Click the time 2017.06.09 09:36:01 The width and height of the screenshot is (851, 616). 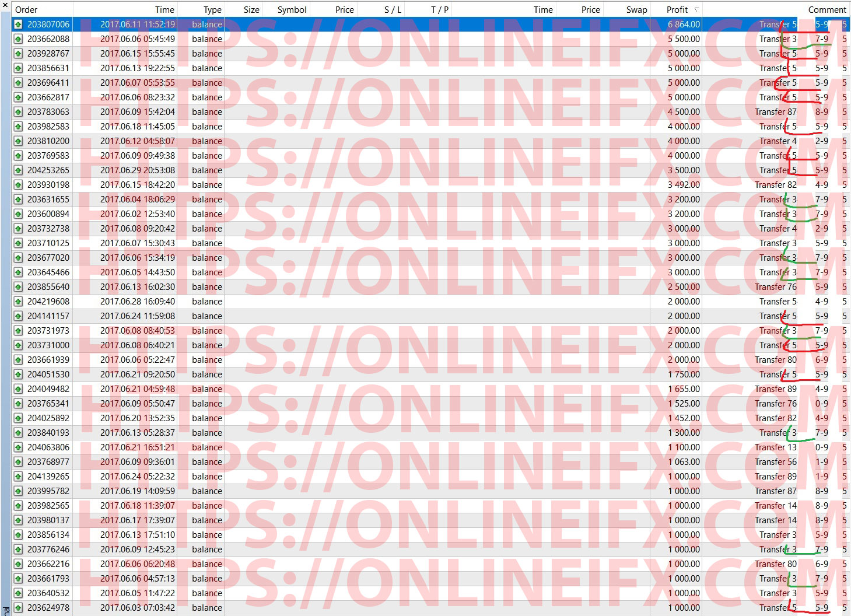click(138, 462)
